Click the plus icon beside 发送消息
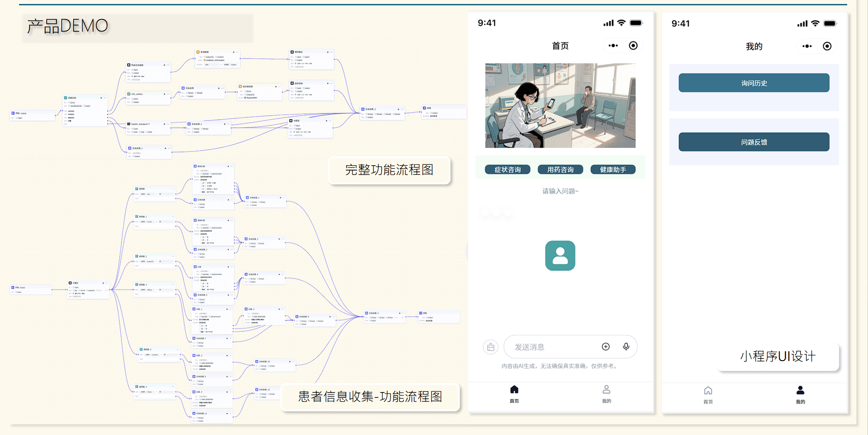The height and width of the screenshot is (435, 868). pyautogui.click(x=606, y=346)
